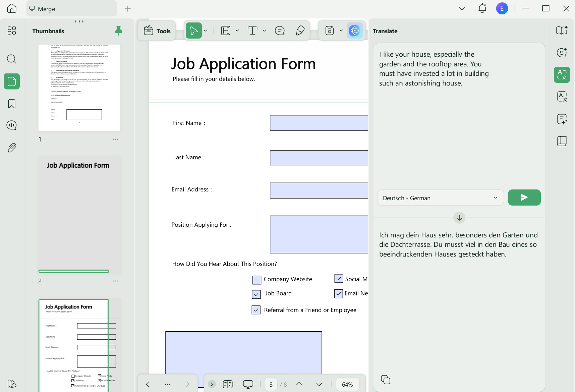Expand the bottom toolbar round arrow

coord(212,384)
